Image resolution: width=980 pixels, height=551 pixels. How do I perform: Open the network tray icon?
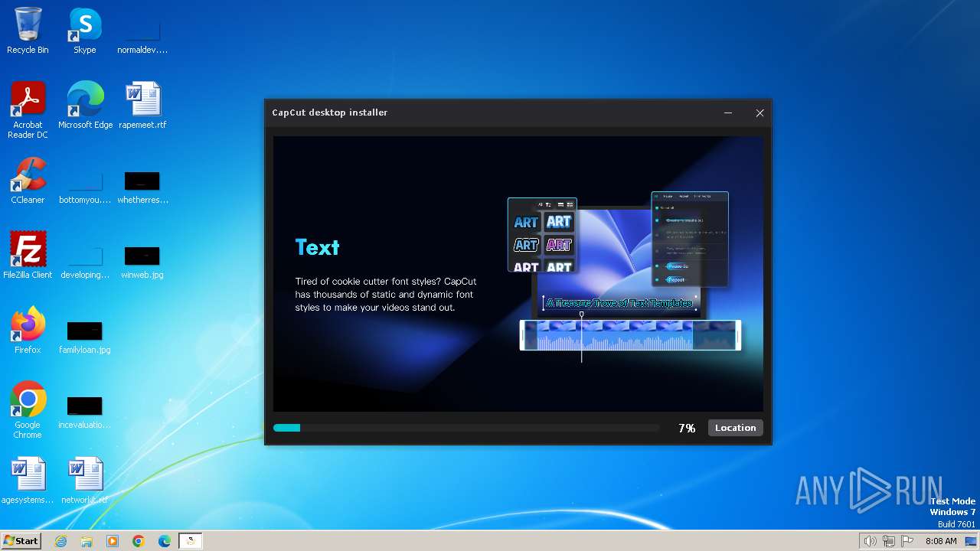point(889,541)
